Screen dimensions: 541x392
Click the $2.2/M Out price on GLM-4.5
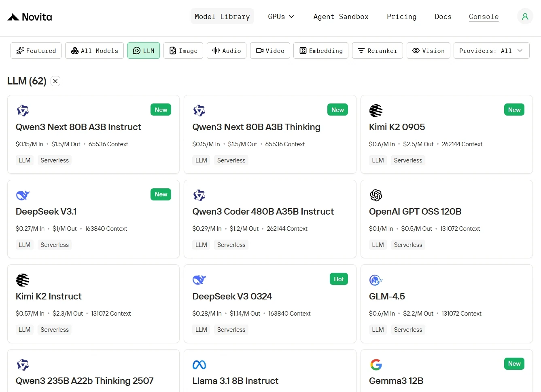[x=418, y=314]
